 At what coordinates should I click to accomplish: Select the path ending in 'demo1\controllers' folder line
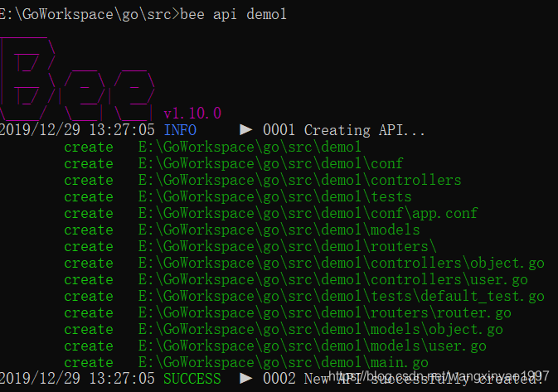[x=299, y=180]
